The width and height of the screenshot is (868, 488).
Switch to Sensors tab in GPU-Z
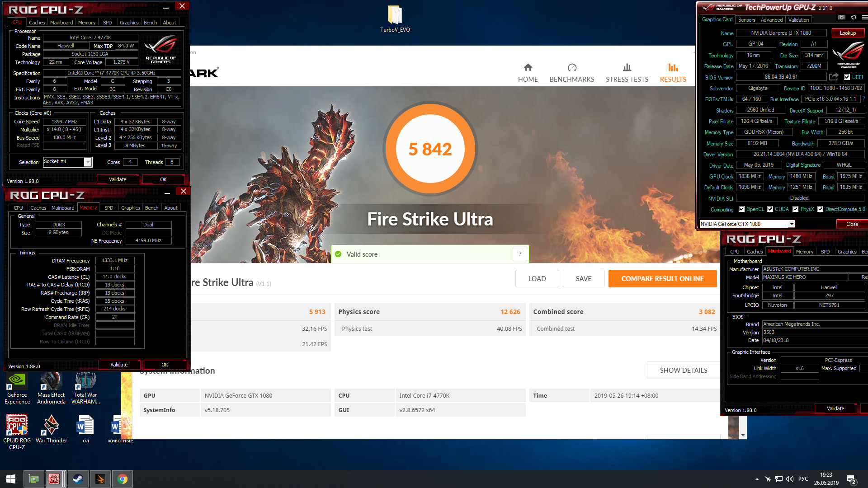[746, 20]
